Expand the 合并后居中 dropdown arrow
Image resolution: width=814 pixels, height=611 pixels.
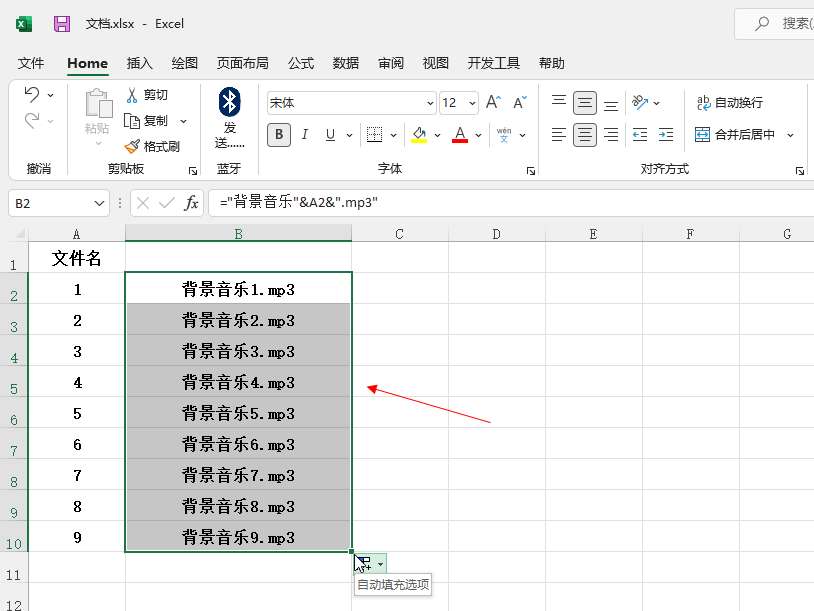[790, 135]
